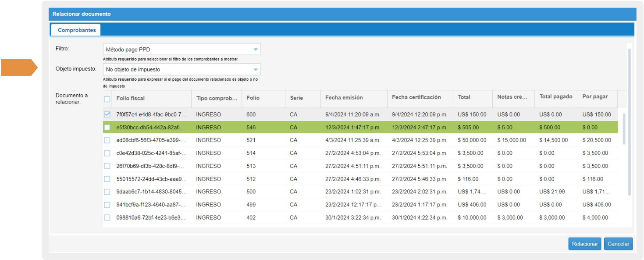Image resolution: width=644 pixels, height=260 pixels.
Task: Enable the checkbox for folio 512
Action: pyautogui.click(x=107, y=179)
